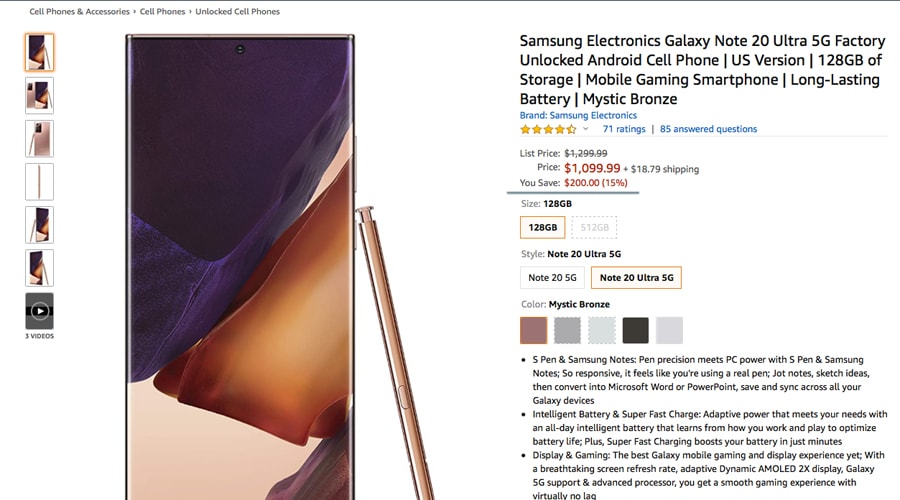Pick the dark gray dashed color swatch
The width and height of the screenshot is (900, 500).
click(567, 330)
